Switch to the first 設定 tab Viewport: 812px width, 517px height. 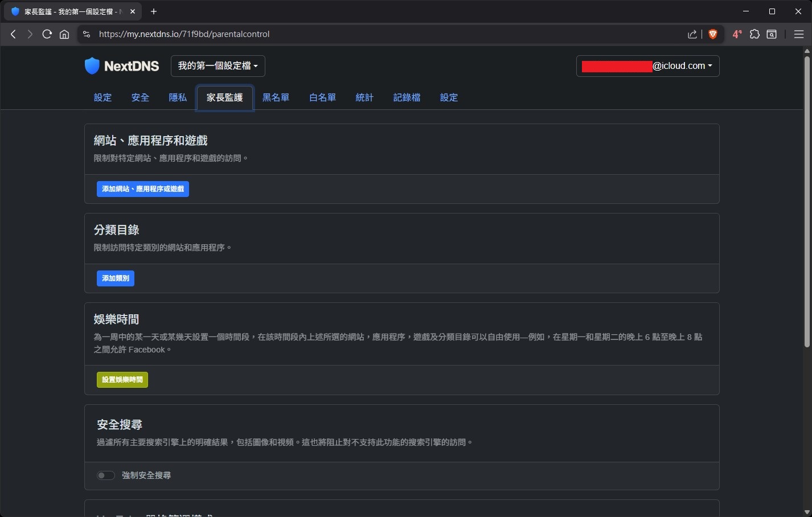pos(103,97)
